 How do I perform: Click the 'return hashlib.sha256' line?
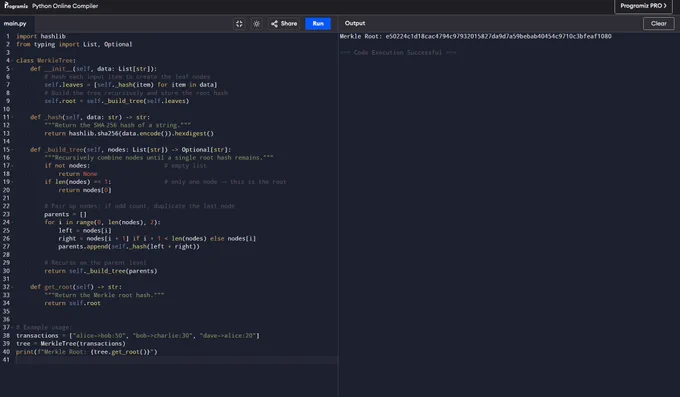(129, 133)
